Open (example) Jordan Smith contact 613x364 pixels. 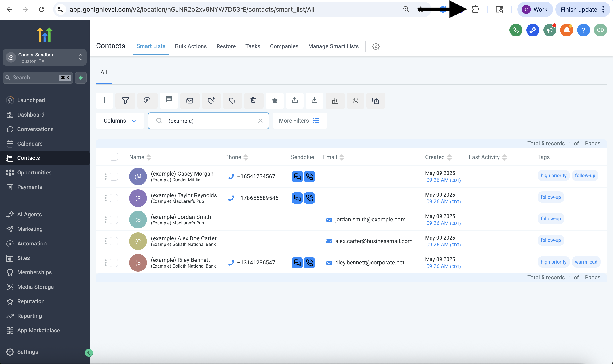tap(181, 217)
